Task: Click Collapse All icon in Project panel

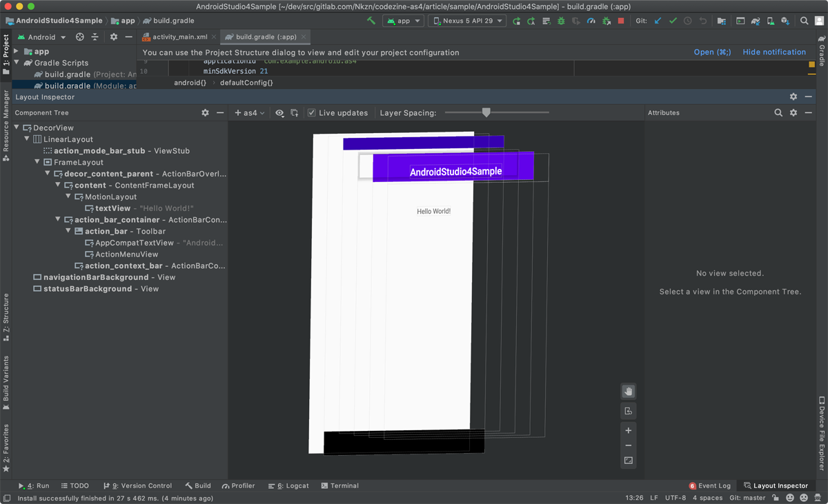Action: coord(95,37)
